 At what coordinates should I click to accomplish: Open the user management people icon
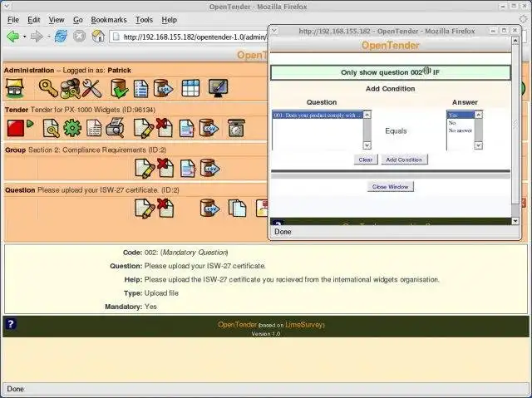[70, 88]
